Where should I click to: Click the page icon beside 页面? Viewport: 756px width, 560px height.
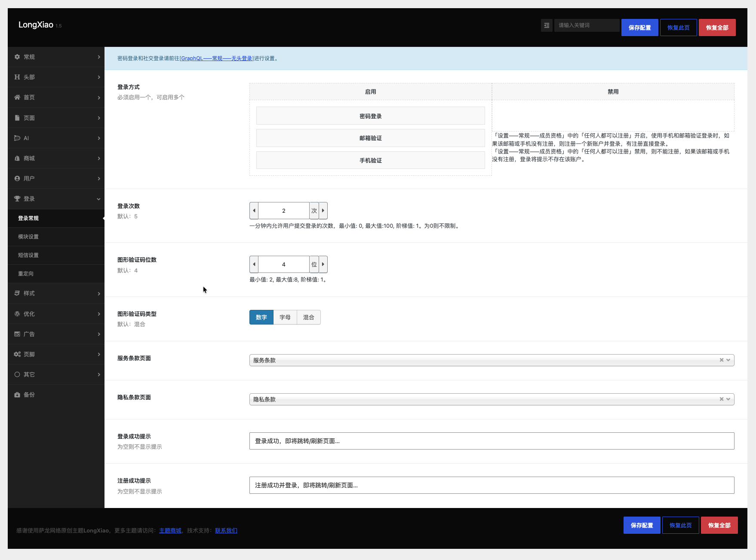17,118
